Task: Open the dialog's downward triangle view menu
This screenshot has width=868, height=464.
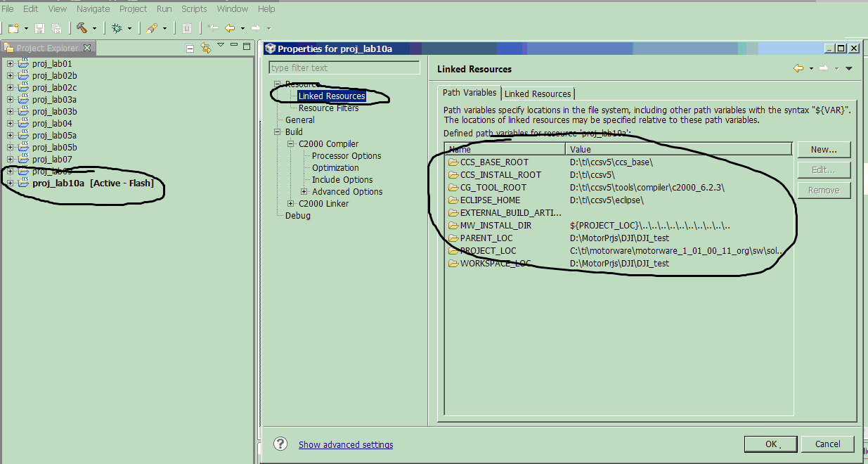Action: point(848,69)
